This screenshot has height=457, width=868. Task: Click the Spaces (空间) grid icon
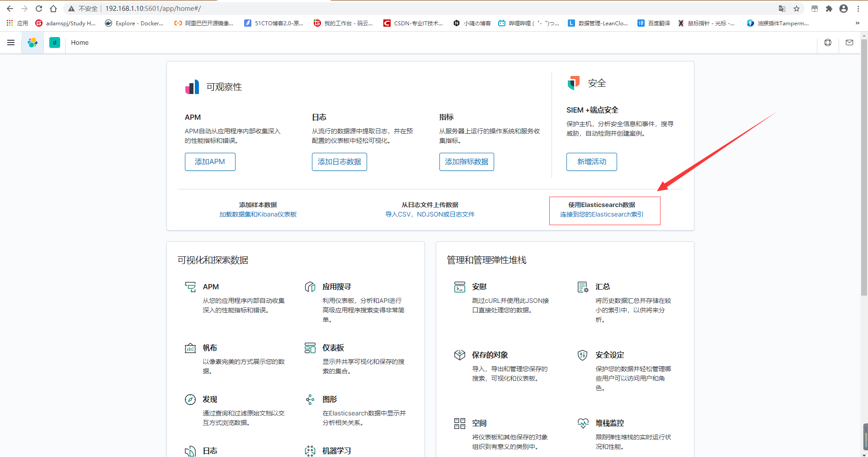point(460,423)
